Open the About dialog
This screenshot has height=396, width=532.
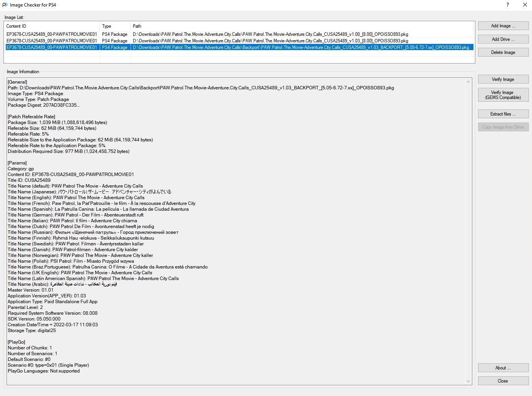tap(503, 368)
